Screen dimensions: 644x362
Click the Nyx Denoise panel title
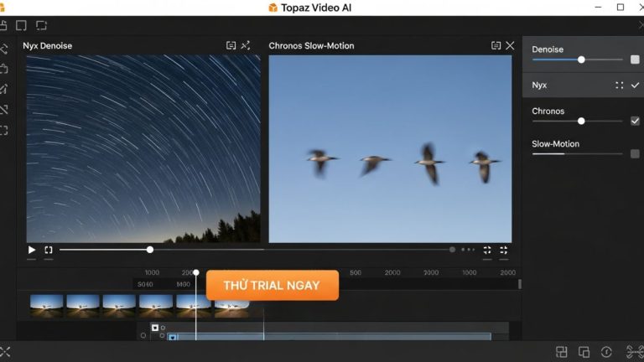coord(47,46)
